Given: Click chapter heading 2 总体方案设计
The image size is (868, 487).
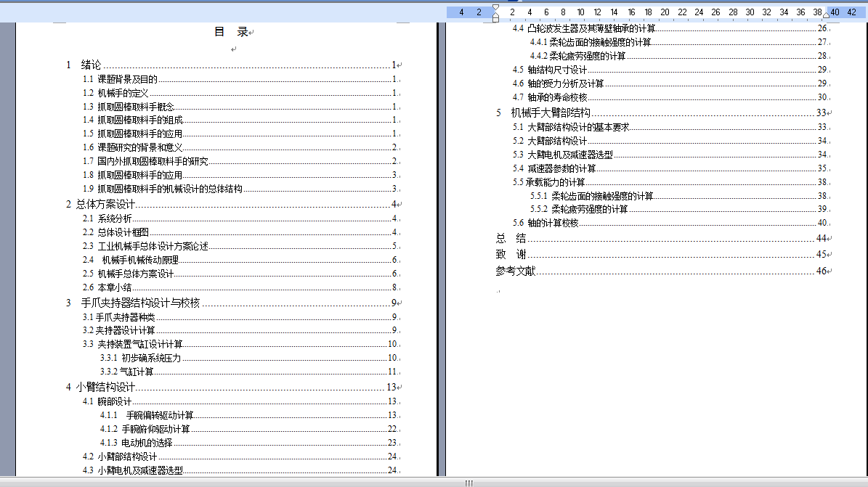Looking at the screenshot, I should pos(232,204).
